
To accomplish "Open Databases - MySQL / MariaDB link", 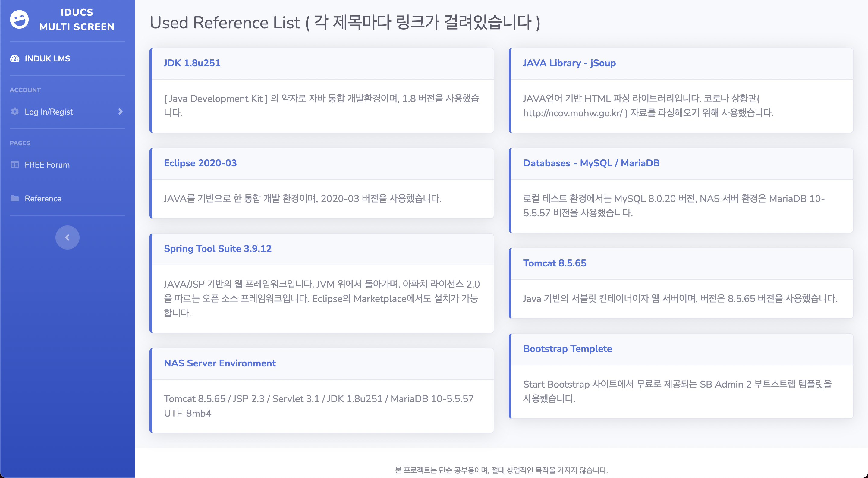I will point(591,163).
